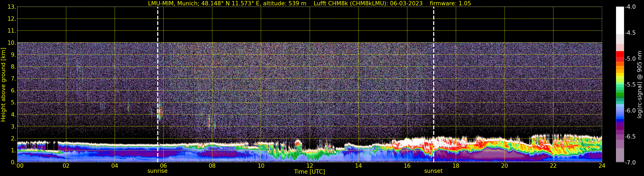This screenshot has height=176, width=644.
Task: Click the colorbar tick label '-4.5'
Action: (x=630, y=33)
